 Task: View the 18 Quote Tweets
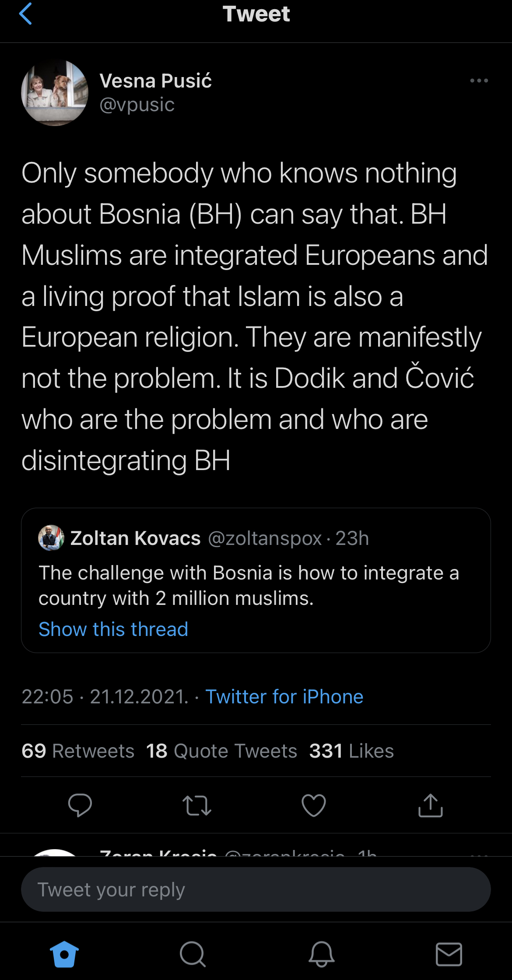[x=221, y=751]
